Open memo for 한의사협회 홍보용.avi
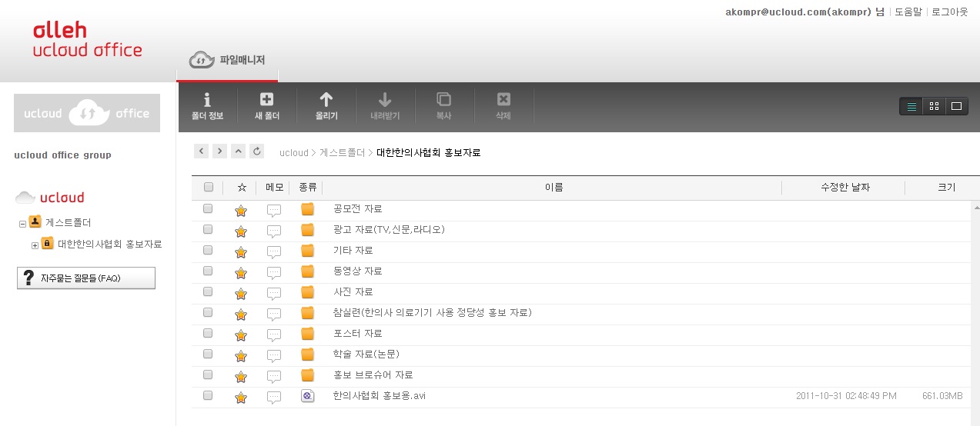 [x=274, y=398]
